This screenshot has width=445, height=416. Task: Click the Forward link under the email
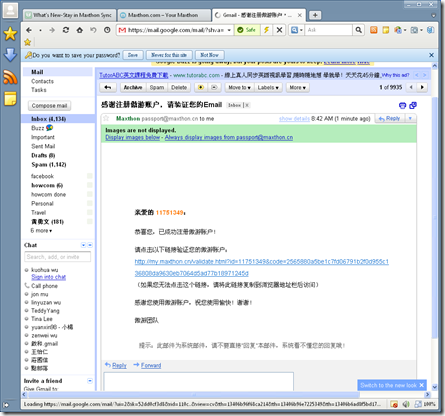[x=151, y=365]
